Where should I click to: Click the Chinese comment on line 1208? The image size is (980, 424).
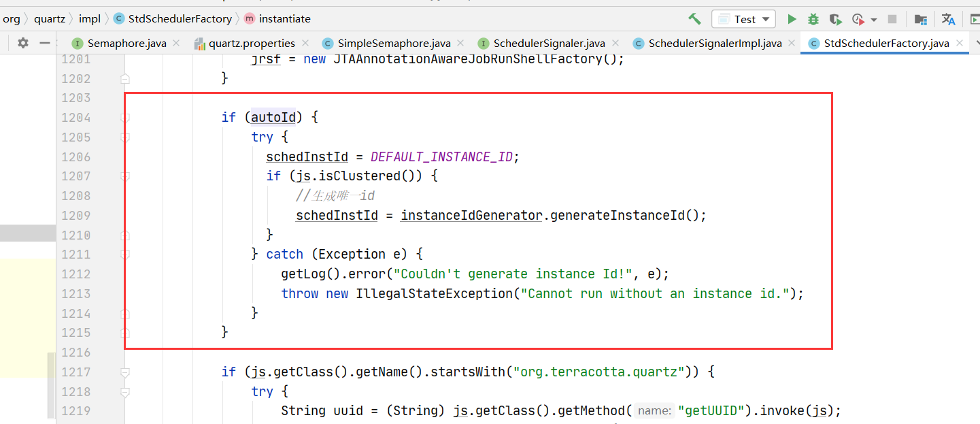335,196
